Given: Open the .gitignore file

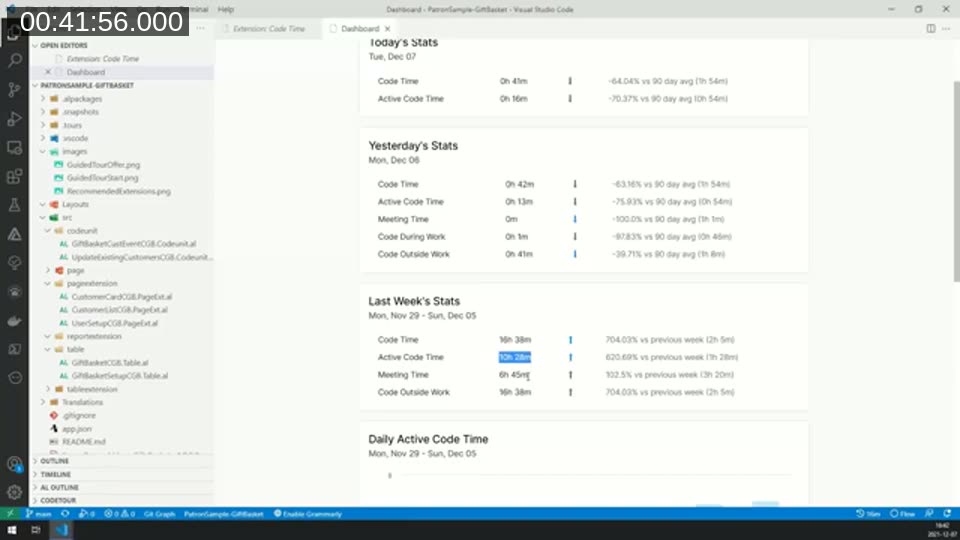Looking at the screenshot, I should 78,416.
